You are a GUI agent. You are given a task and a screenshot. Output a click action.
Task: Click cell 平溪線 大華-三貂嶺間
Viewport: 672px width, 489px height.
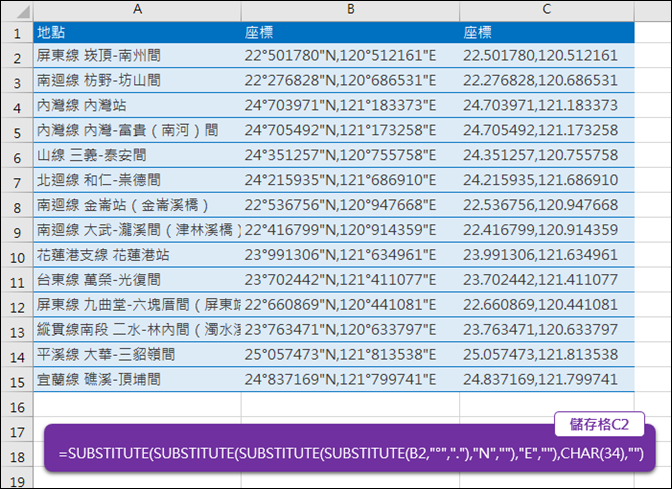click(x=137, y=354)
